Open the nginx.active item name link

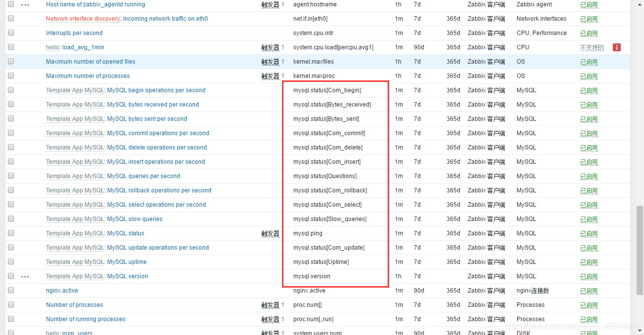coord(62,291)
